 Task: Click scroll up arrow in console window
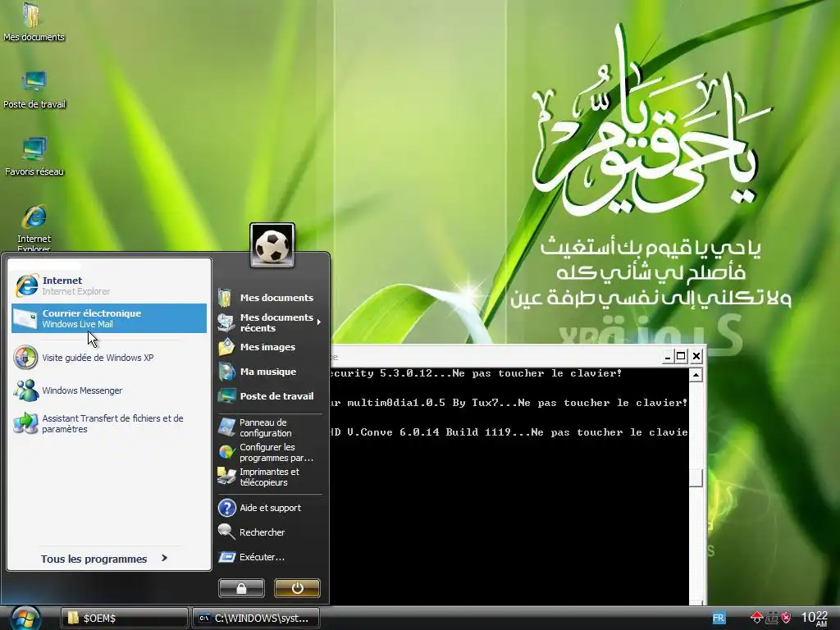click(696, 375)
